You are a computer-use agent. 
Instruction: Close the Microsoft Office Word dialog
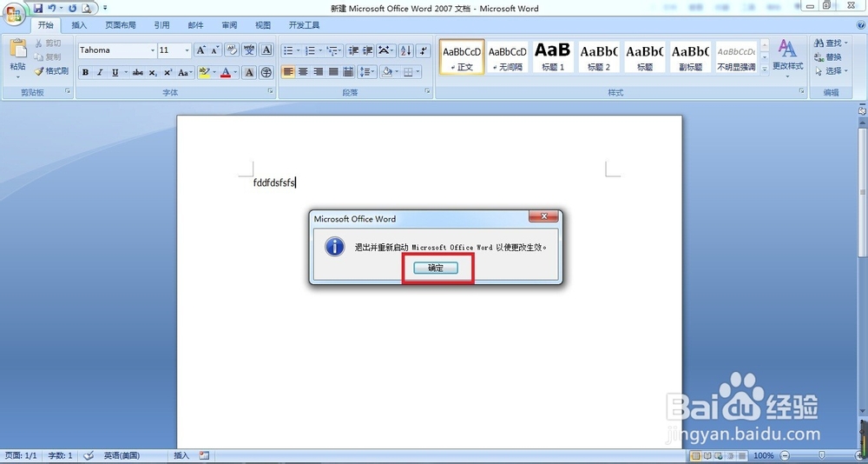pos(543,216)
